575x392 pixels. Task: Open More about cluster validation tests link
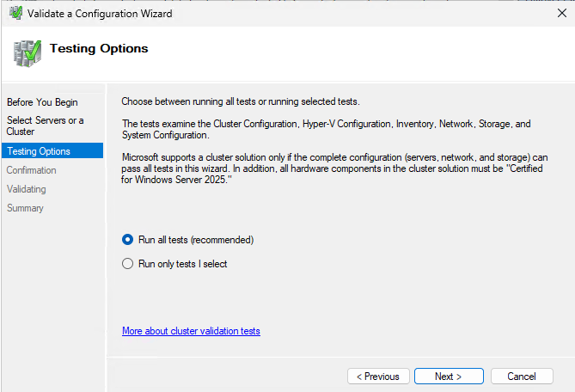pos(191,331)
